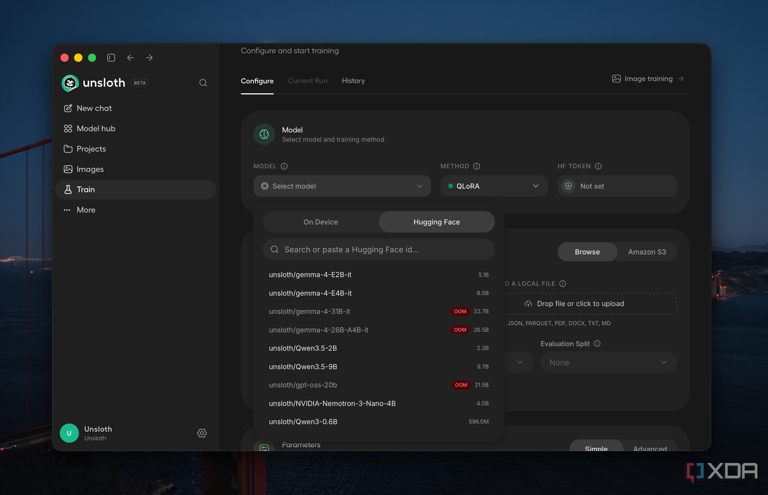Show info icon next to LOCAL FILE label

(563, 283)
